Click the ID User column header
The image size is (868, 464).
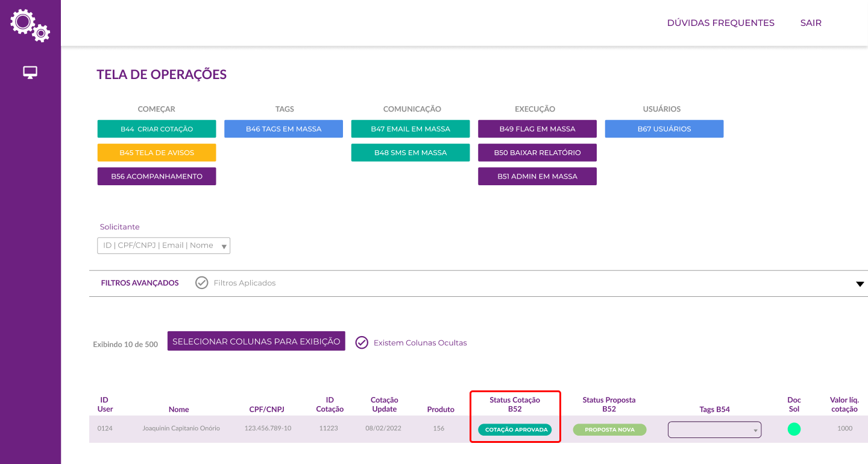coord(105,404)
